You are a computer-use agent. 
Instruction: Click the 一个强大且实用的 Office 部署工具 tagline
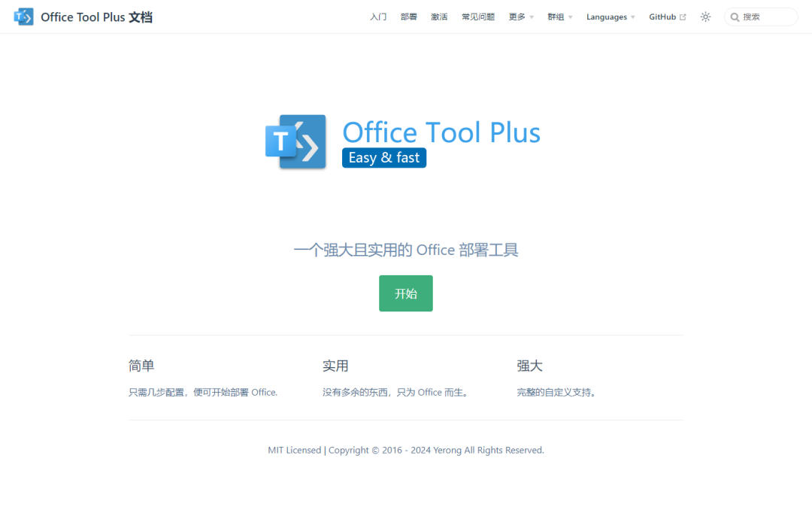coord(405,250)
